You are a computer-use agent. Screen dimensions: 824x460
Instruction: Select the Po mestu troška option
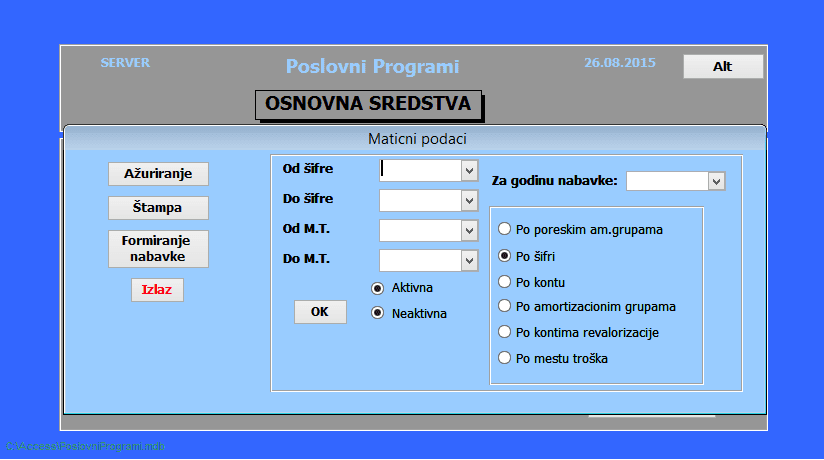[505, 358]
